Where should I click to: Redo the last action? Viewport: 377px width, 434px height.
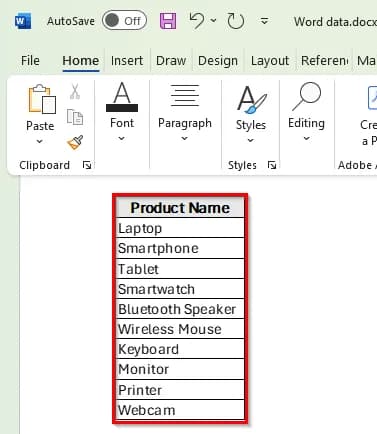[235, 21]
